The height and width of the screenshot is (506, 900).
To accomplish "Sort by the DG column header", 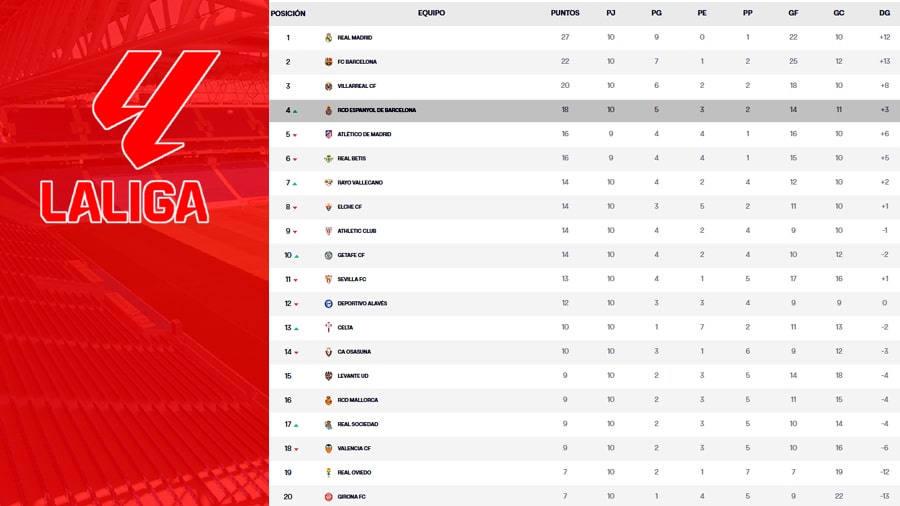I will click(884, 13).
